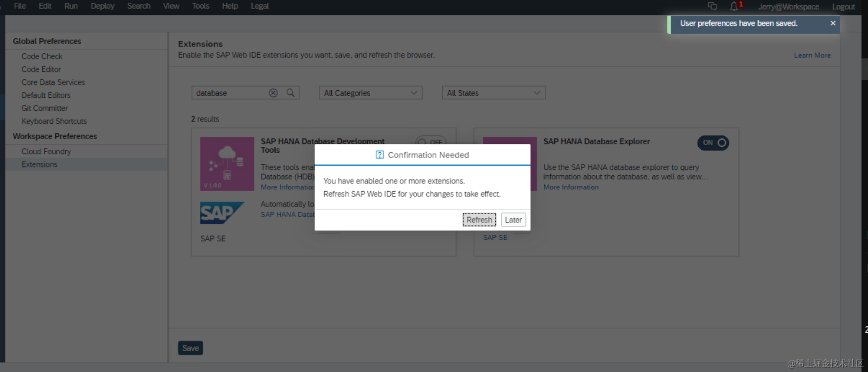Clear the database search text icon

[273, 93]
